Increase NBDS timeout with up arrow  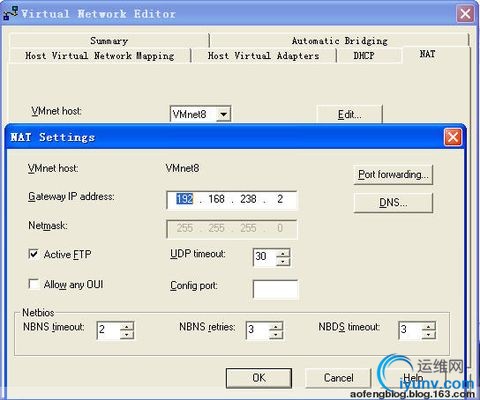428,326
